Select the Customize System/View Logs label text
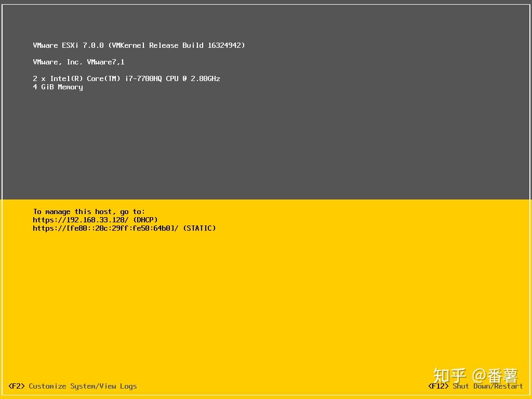 (x=83, y=386)
